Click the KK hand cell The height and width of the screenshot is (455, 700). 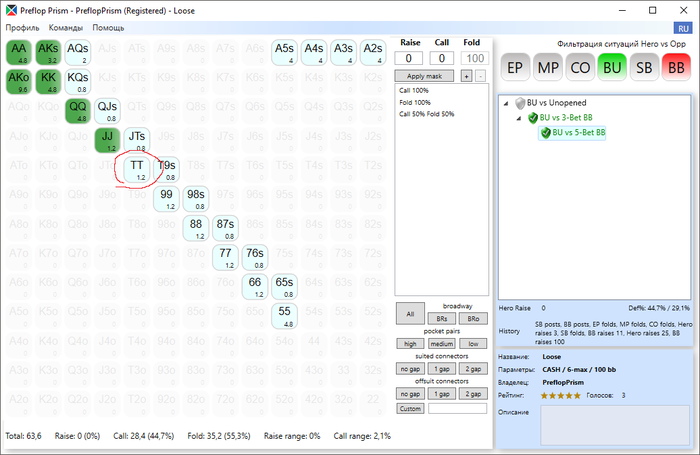(48, 82)
